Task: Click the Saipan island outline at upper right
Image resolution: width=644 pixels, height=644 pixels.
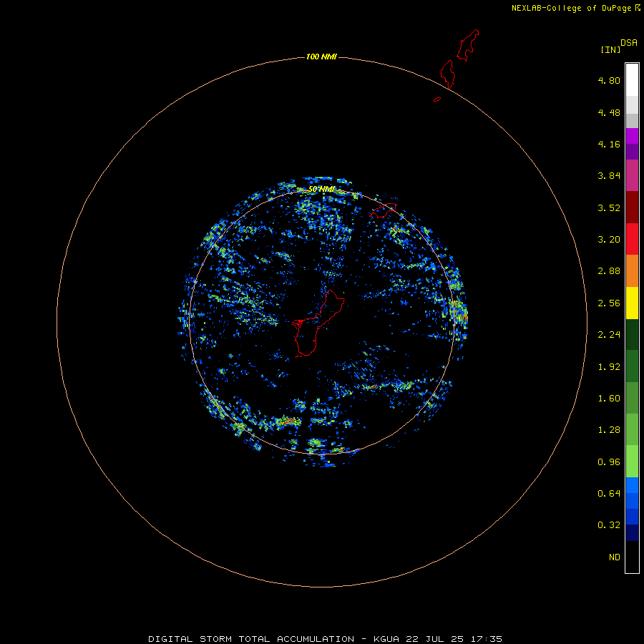Action: (468, 45)
